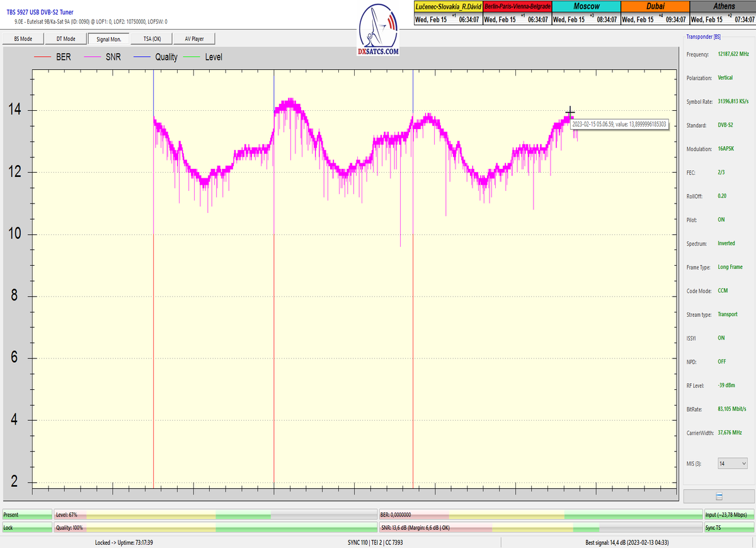
Task: Switch to the BS Mode tab
Action: pos(23,39)
